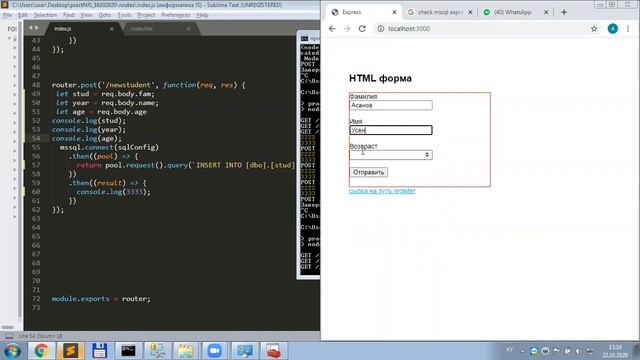This screenshot has height=360, width=640.
Task: Click line number 48 in the gutter
Action: pyautogui.click(x=36, y=85)
